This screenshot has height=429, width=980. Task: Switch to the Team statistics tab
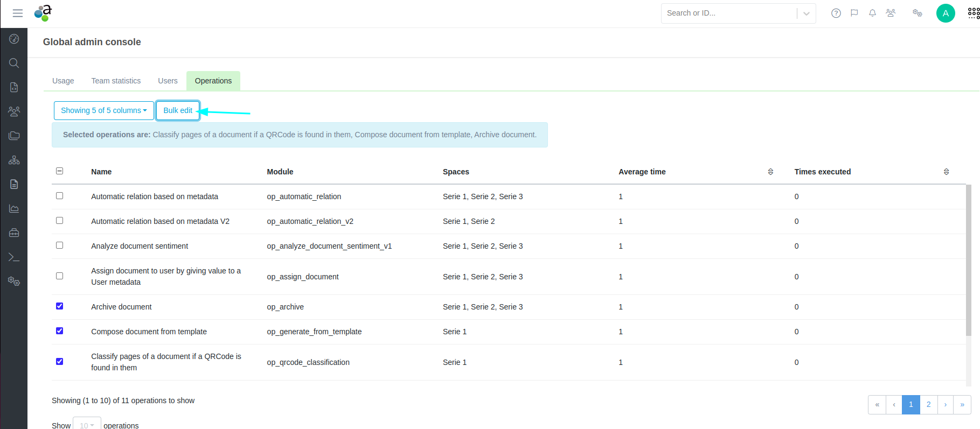pyautogui.click(x=116, y=81)
